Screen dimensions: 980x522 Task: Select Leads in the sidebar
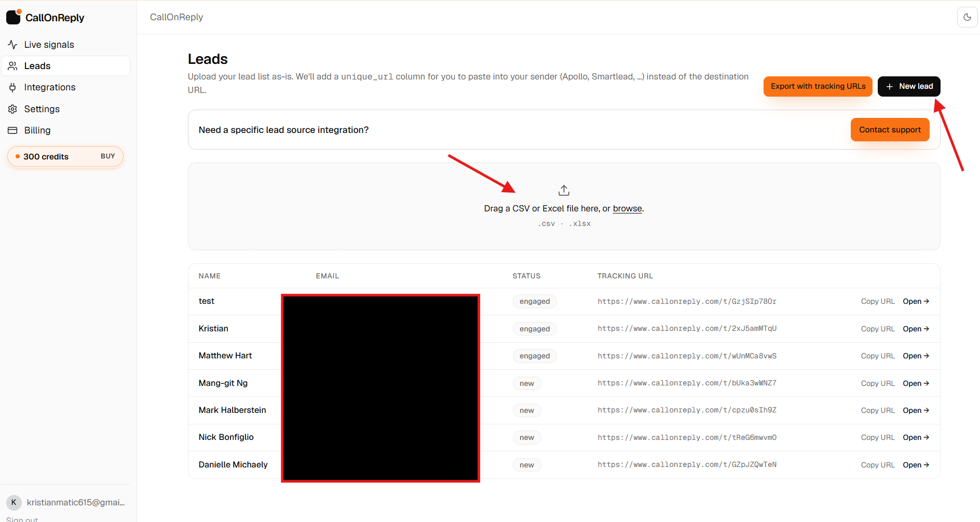pyautogui.click(x=66, y=66)
